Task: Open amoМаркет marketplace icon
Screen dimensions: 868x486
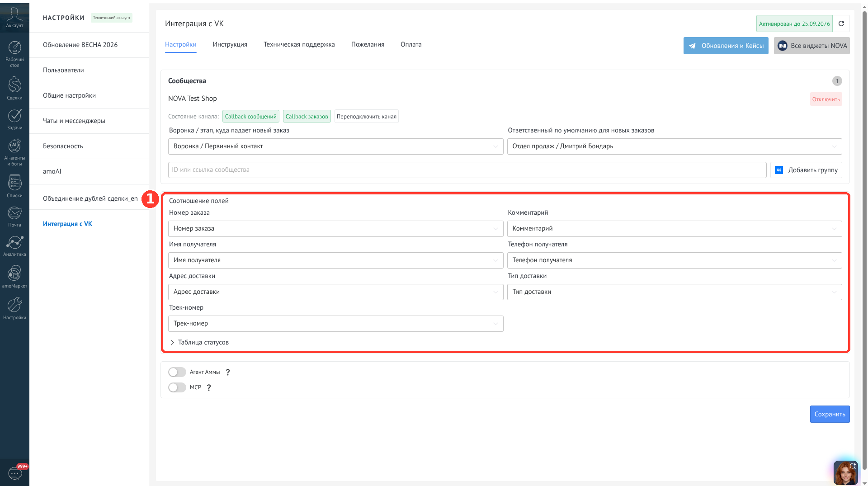Action: pyautogui.click(x=14, y=277)
